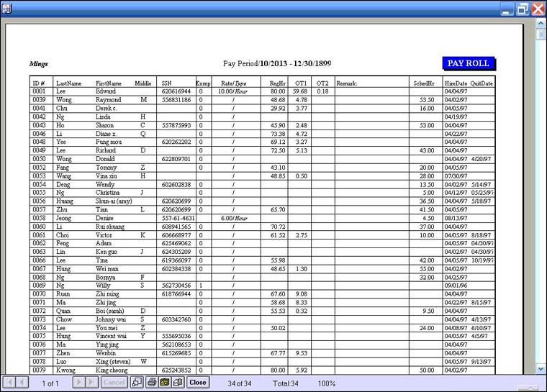The width and height of the screenshot is (547, 392).
Task: Click the 'RegHr' column header
Action: click(278, 83)
